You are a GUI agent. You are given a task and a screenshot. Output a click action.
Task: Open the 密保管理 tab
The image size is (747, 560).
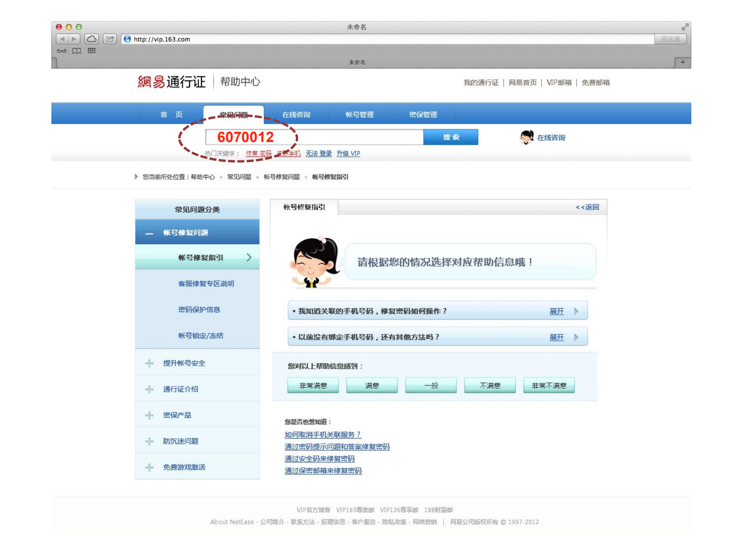tap(423, 114)
